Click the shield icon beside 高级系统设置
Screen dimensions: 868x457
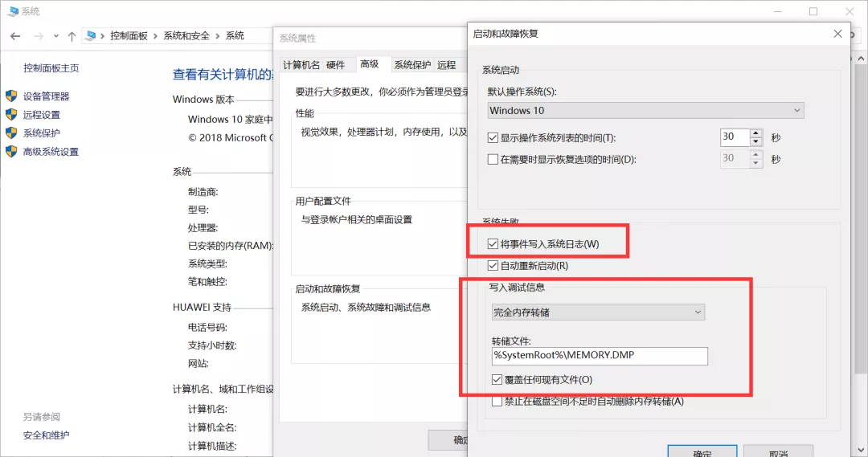11,152
